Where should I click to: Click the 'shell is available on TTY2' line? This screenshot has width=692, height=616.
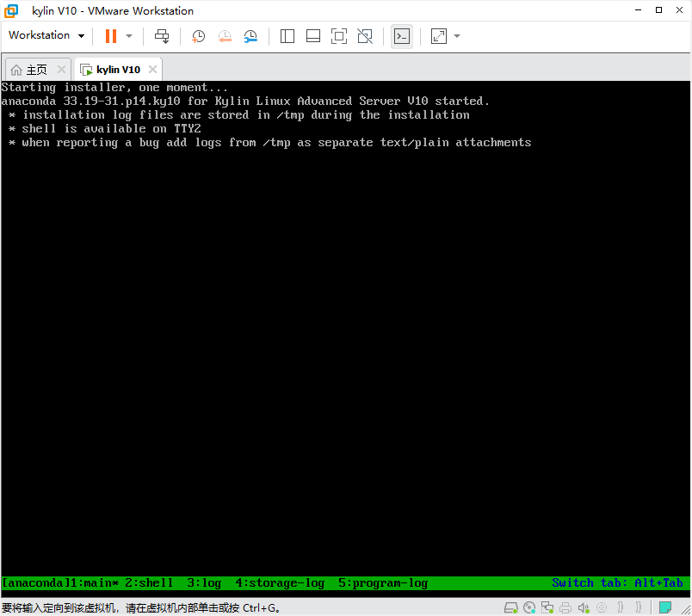[106, 129]
